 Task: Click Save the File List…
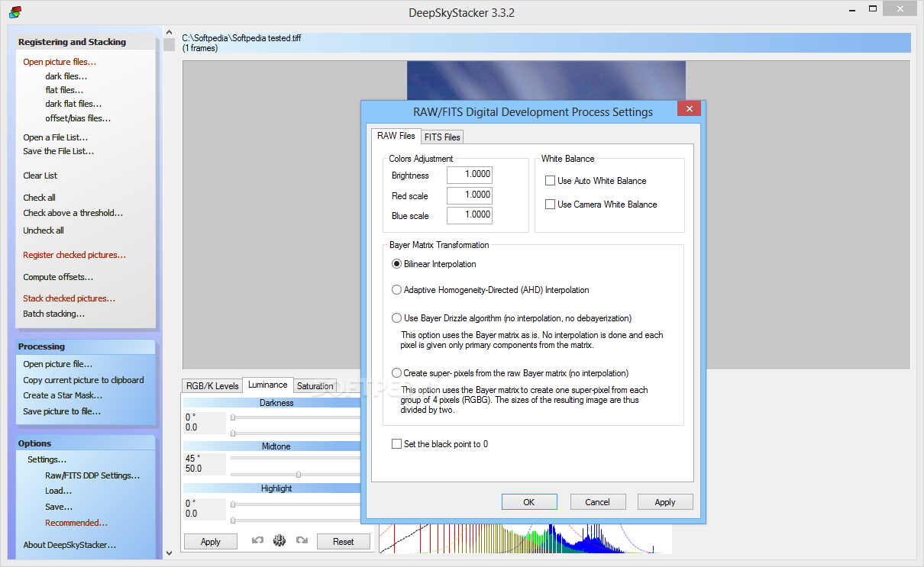(58, 151)
